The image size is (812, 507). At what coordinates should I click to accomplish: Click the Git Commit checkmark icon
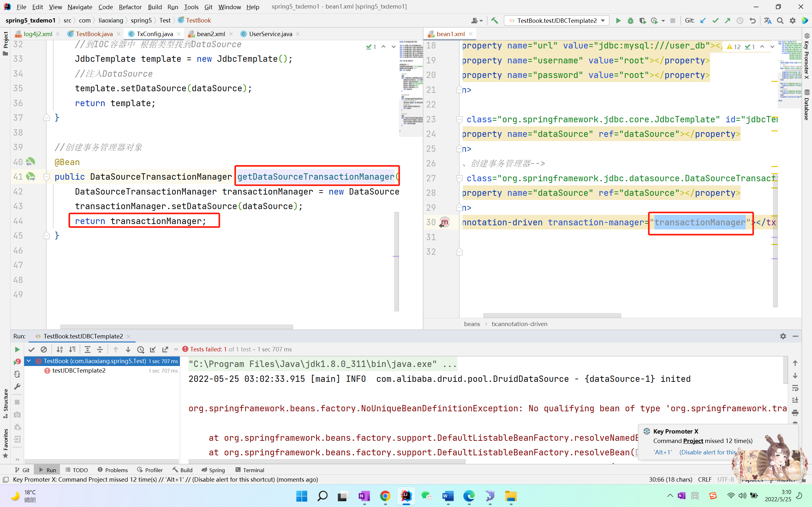coord(715,21)
